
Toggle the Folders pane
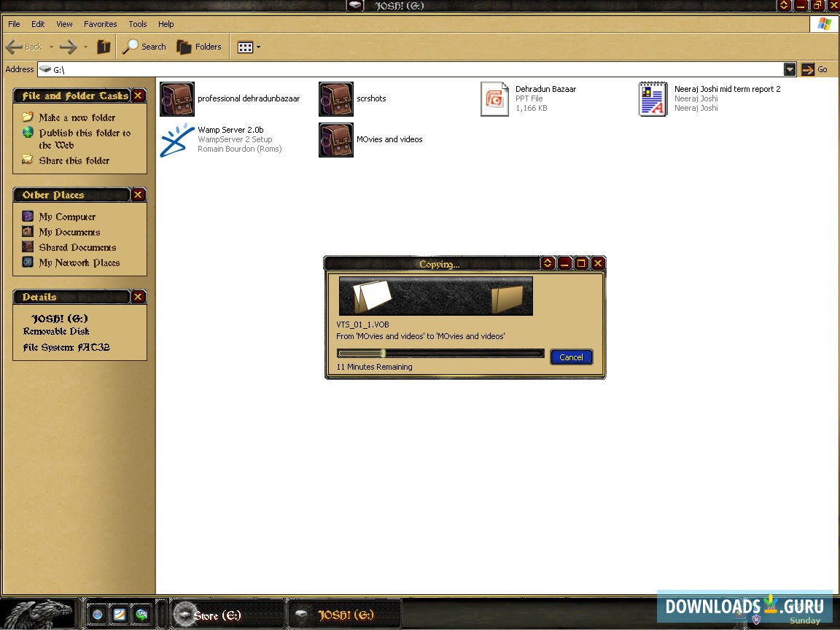pyautogui.click(x=198, y=46)
